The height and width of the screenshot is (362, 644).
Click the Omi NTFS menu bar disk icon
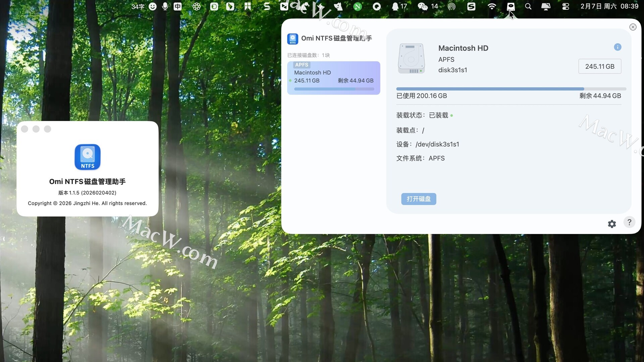pos(511,6)
